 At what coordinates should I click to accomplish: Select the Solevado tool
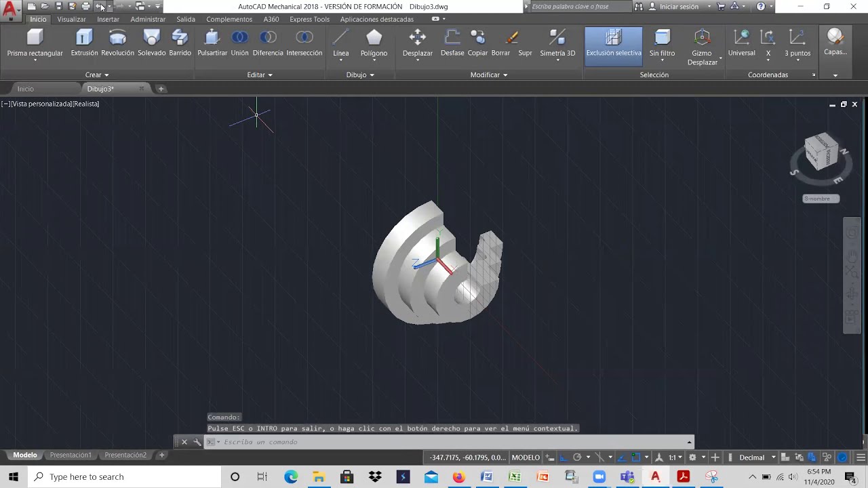tap(152, 43)
